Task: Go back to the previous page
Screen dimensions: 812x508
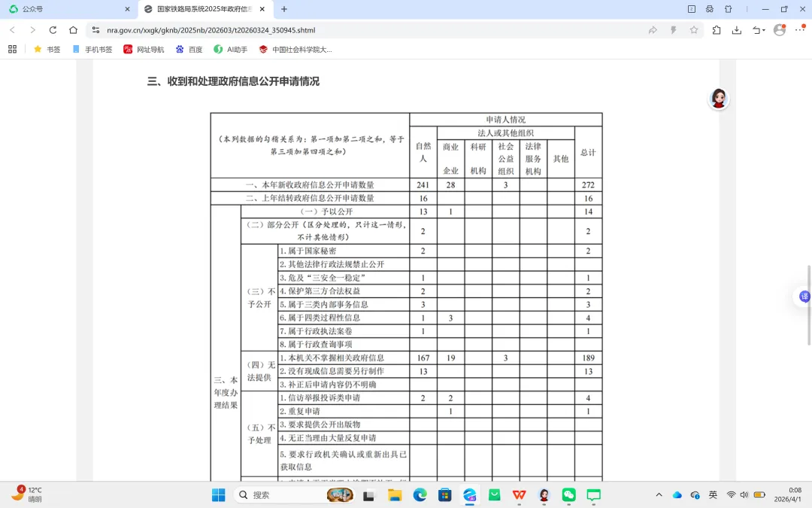Action: coord(13,30)
